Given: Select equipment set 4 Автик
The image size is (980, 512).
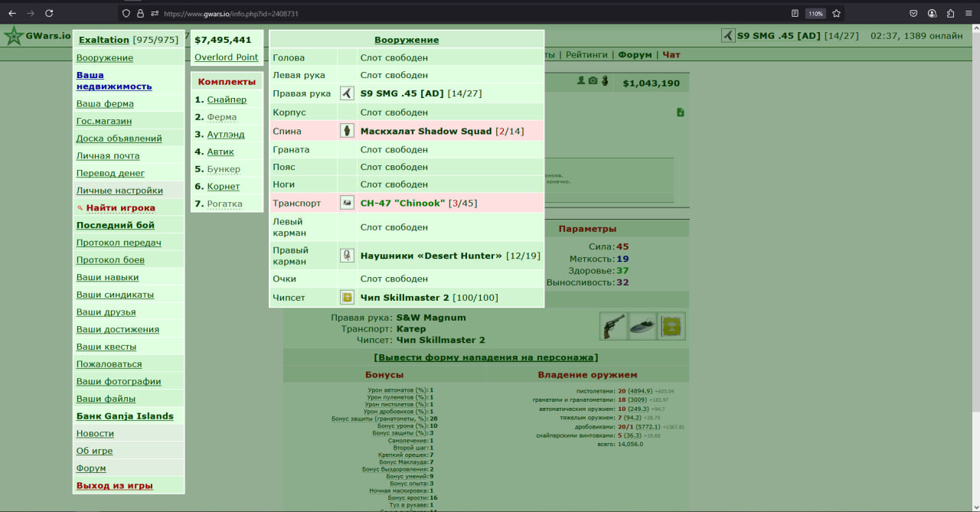Looking at the screenshot, I should 220,152.
